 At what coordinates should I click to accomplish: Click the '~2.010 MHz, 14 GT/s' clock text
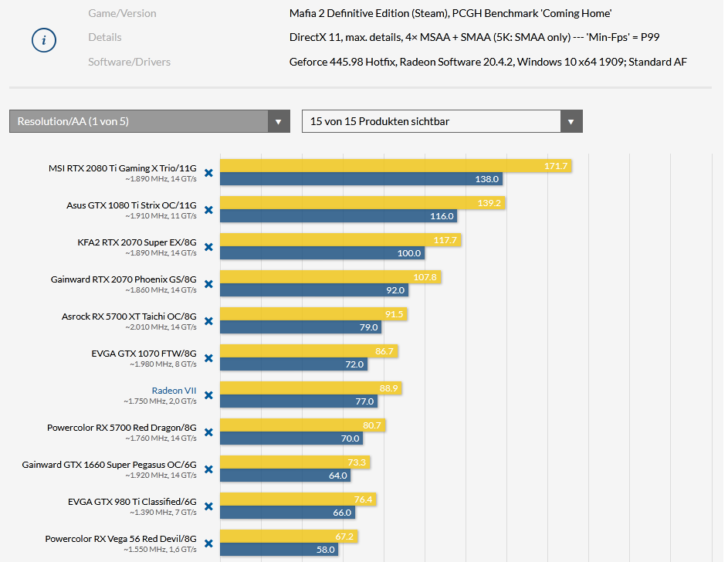[x=161, y=327]
